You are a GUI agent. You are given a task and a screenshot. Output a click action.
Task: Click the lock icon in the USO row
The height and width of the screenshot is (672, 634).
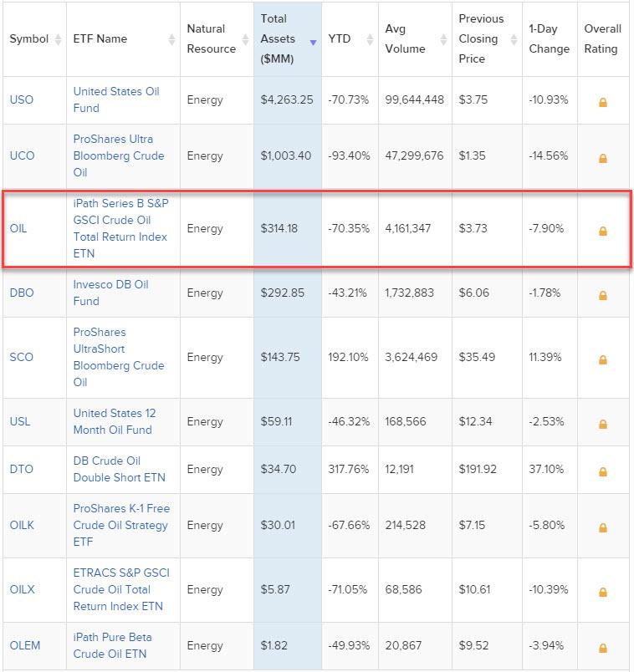(x=602, y=102)
